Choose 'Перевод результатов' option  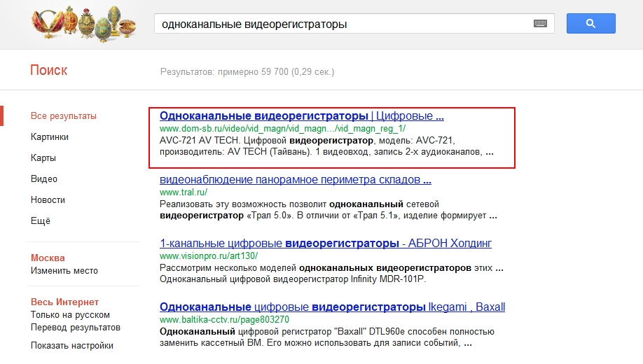click(76, 328)
